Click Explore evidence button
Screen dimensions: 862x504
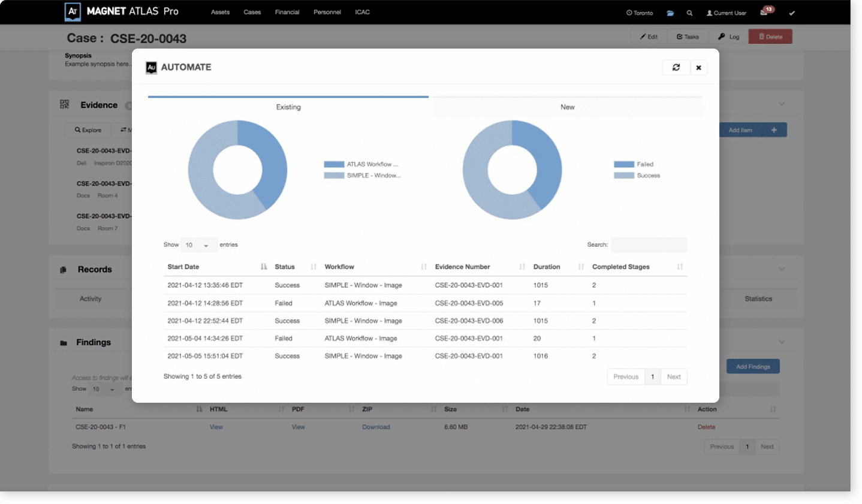(x=88, y=130)
